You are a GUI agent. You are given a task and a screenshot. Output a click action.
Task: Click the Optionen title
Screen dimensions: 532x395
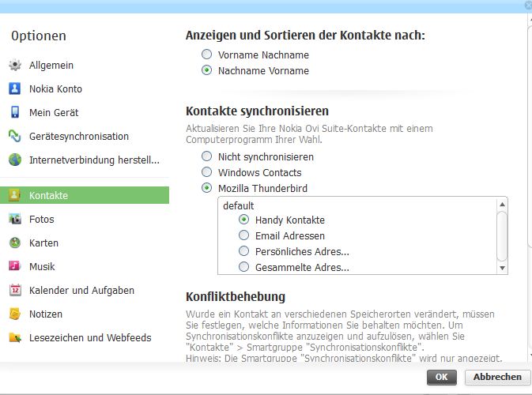tap(39, 36)
